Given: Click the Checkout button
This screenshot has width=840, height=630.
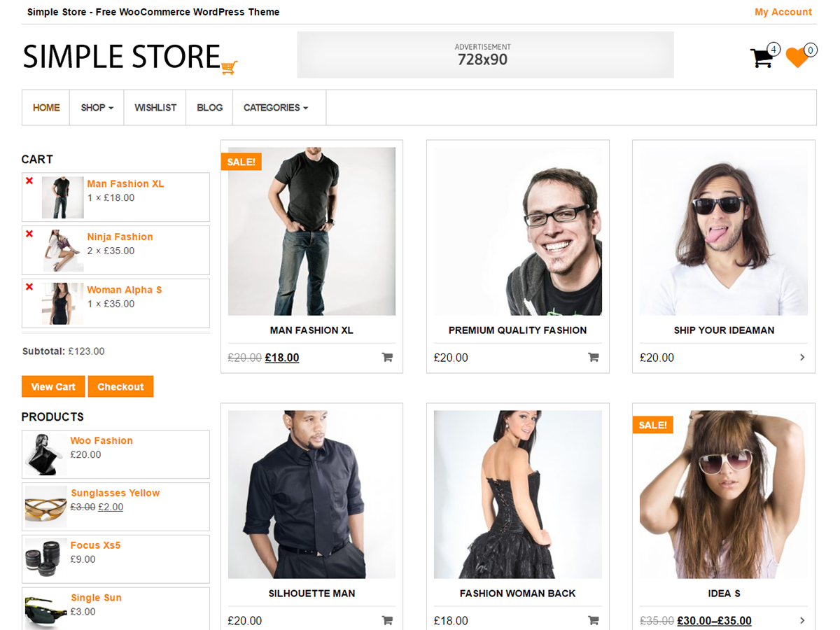Looking at the screenshot, I should [120, 386].
